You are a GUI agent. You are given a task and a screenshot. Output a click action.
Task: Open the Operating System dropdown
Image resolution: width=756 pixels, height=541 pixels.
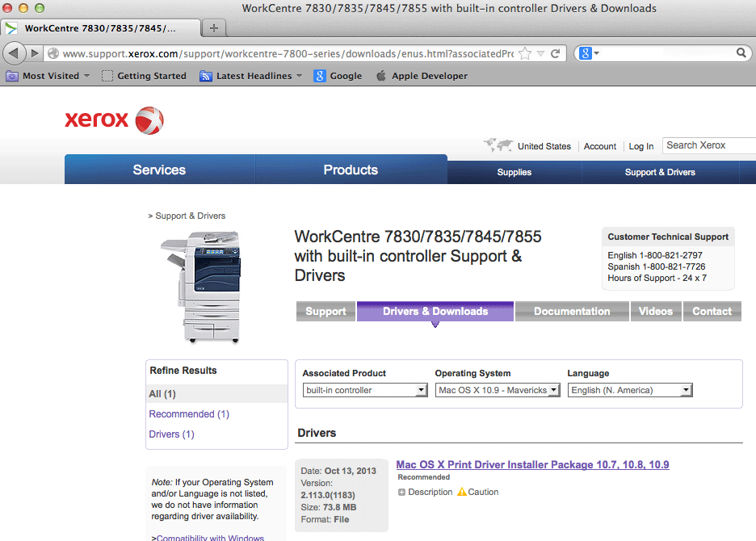(498, 390)
